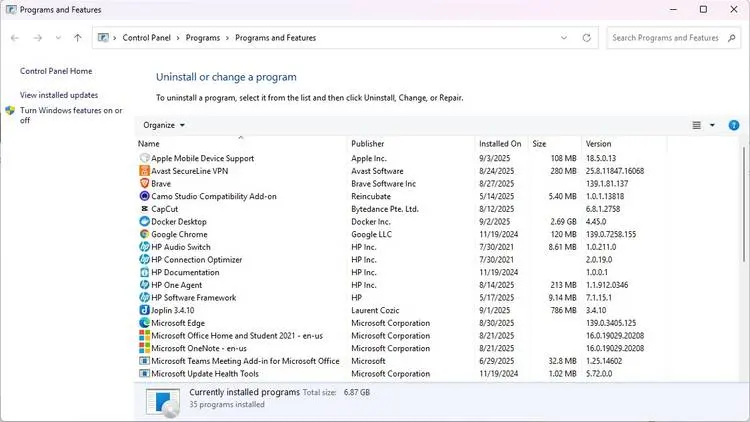Click the Joplin 3.4.10 icon
This screenshot has width=750, height=422.
(144, 310)
